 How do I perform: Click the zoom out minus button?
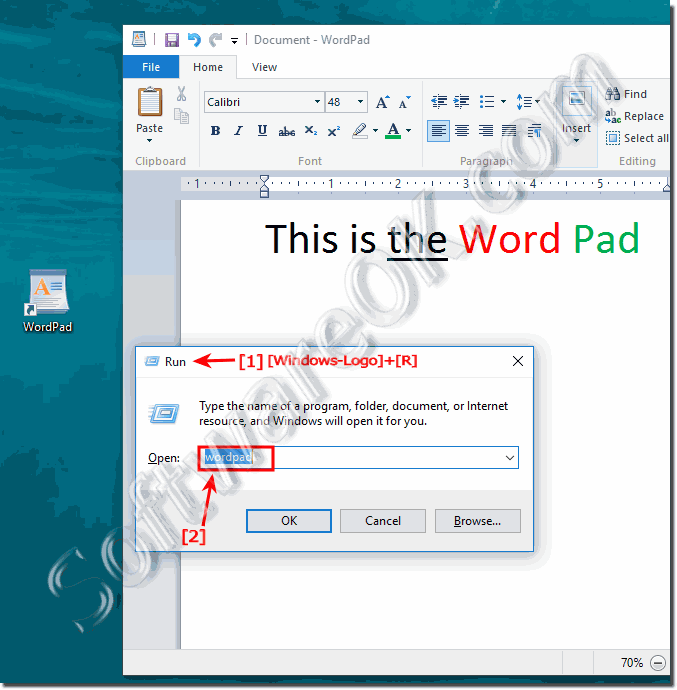pos(658,663)
